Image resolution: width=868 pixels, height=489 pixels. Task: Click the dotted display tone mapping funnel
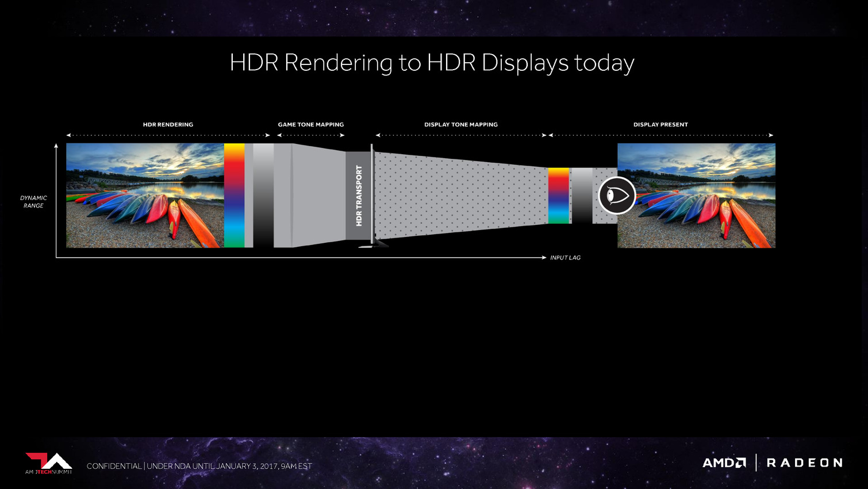pyautogui.click(x=460, y=196)
